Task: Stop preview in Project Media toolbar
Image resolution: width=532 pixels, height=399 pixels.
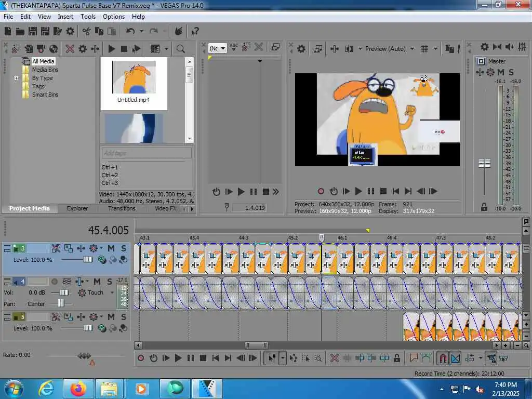Action: tap(124, 49)
